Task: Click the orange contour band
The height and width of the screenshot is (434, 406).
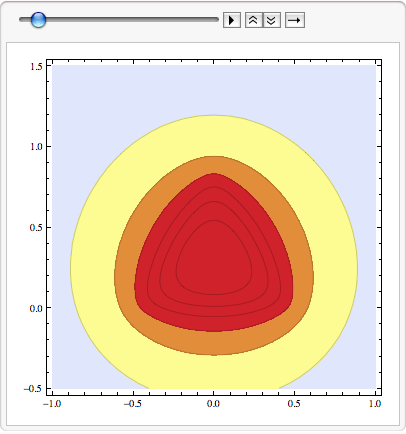Action: point(213,343)
